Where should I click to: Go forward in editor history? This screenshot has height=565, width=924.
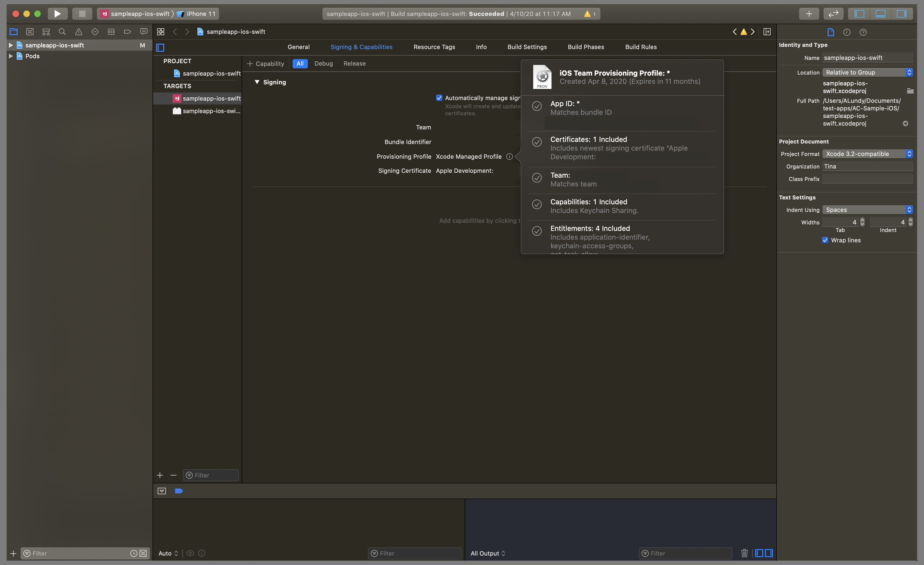click(187, 32)
